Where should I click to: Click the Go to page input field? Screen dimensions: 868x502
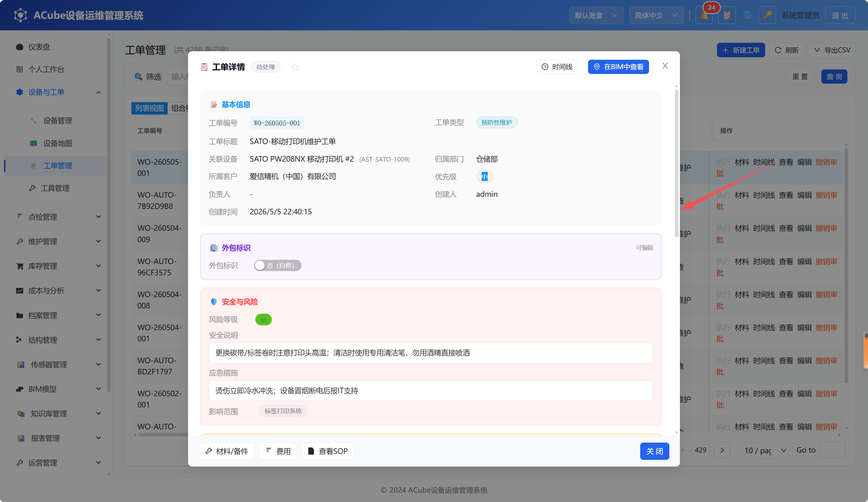832,450
